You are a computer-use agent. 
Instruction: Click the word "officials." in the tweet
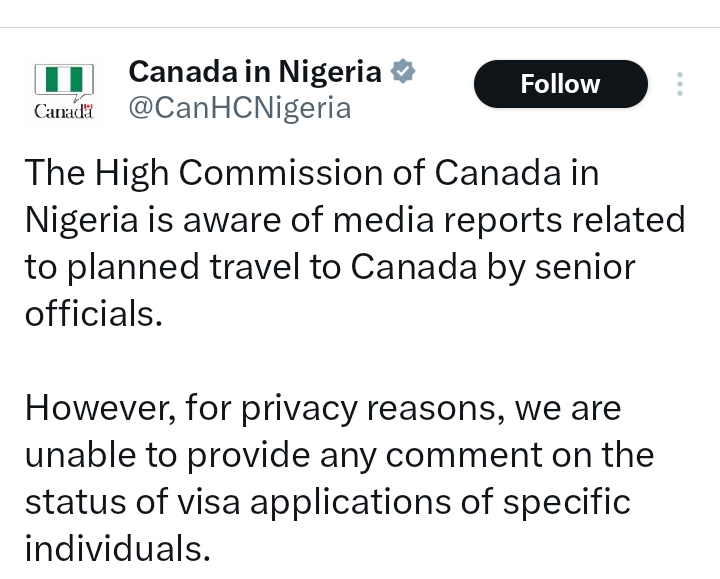pos(92,313)
